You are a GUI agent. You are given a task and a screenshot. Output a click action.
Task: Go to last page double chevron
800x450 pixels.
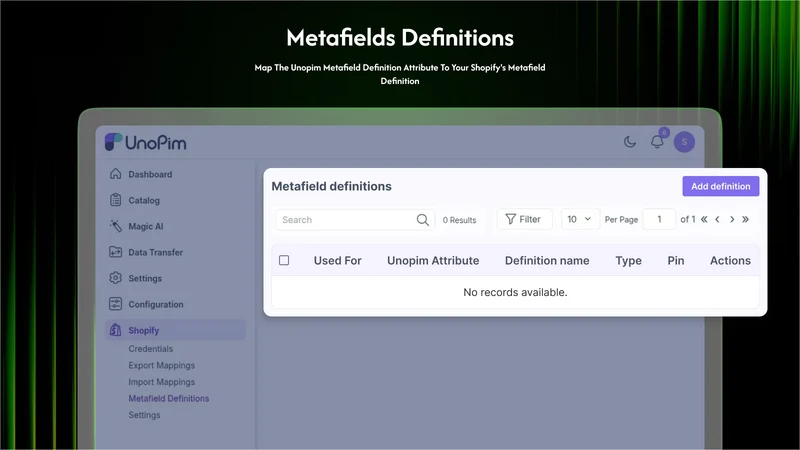tap(745, 219)
